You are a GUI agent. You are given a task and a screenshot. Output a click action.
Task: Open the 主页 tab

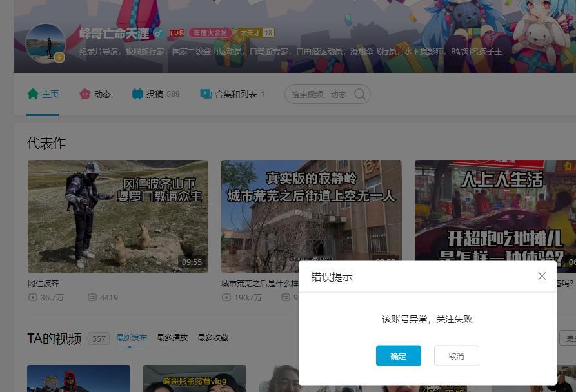pyautogui.click(x=43, y=94)
